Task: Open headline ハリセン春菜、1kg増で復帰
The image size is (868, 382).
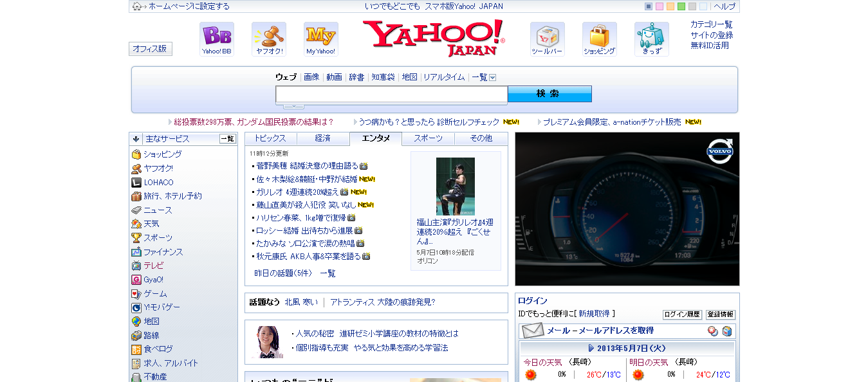Action: 301,217
